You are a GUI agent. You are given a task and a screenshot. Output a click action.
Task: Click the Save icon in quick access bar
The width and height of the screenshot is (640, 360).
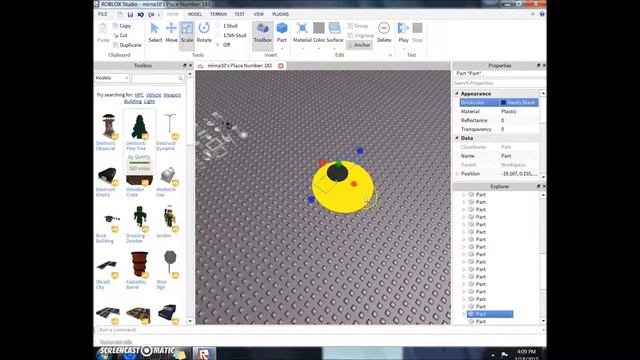point(130,14)
